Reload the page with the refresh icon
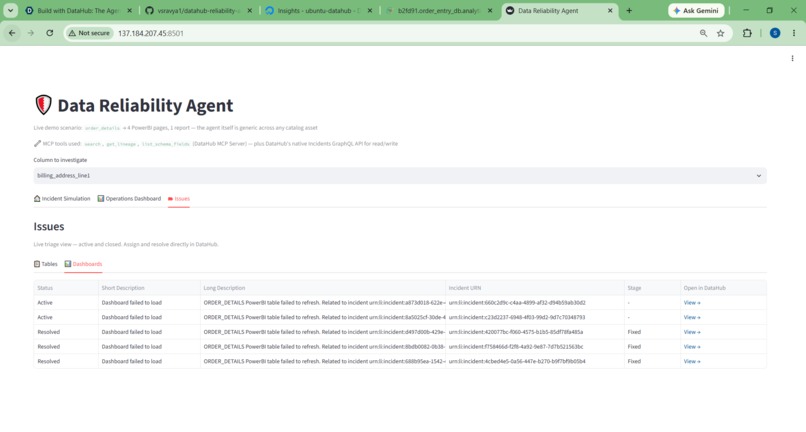Image resolution: width=806 pixels, height=432 pixels. point(50,33)
